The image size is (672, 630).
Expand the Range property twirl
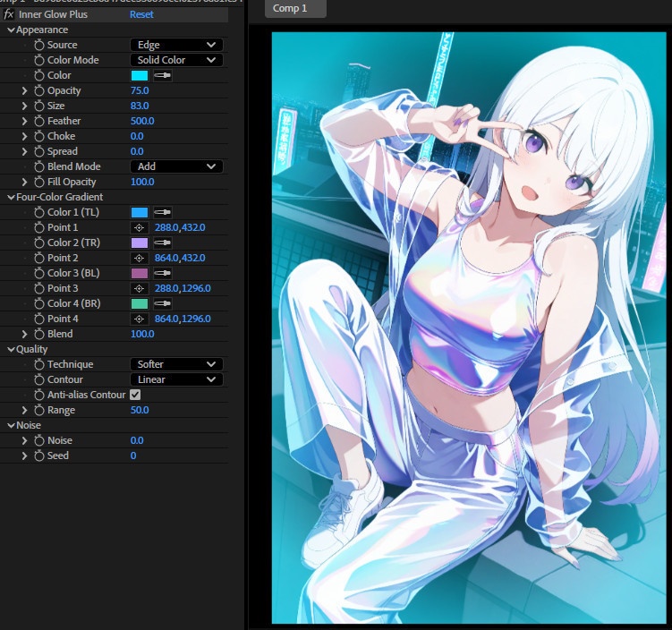tap(24, 410)
